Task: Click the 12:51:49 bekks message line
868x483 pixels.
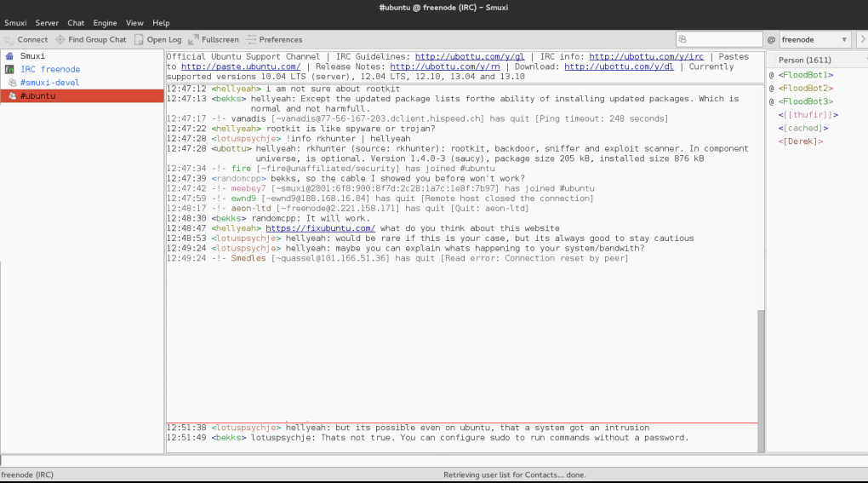Action: (427, 438)
